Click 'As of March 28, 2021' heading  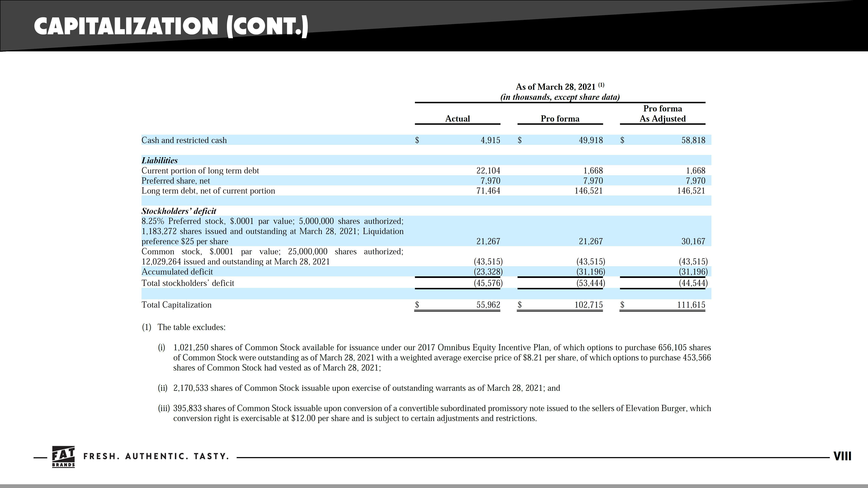pos(560,86)
